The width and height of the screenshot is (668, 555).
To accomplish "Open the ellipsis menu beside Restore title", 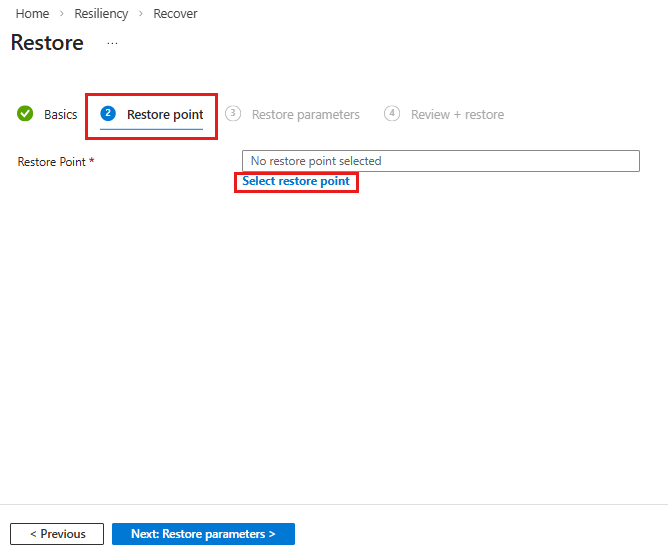I will [112, 43].
